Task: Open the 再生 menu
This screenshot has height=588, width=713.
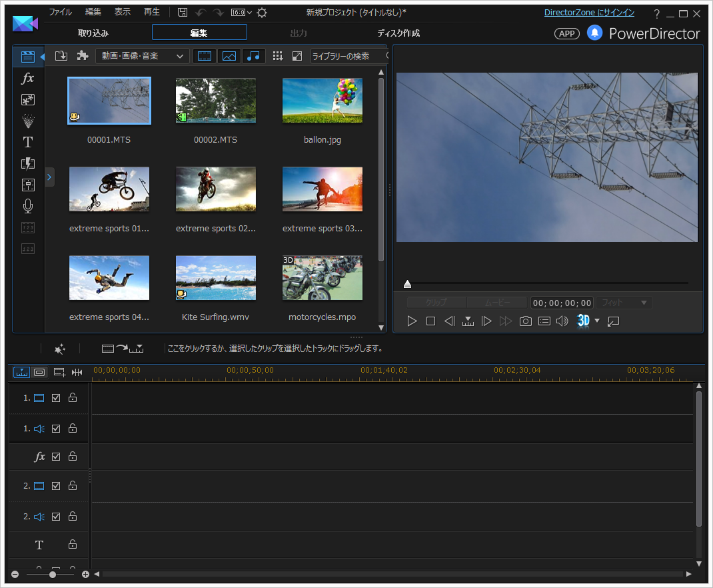Action: coord(151,11)
